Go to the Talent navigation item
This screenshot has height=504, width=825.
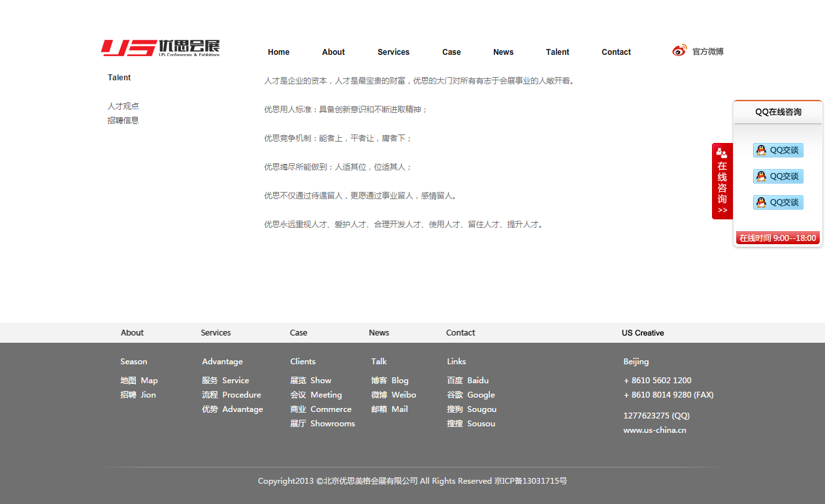coord(557,52)
